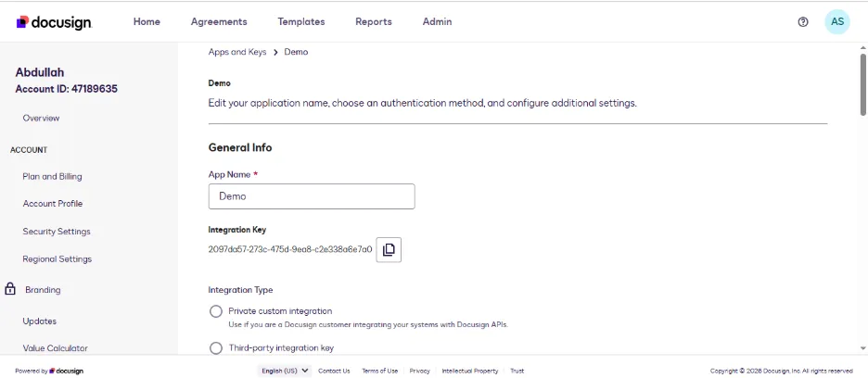Open Regional Settings page

click(x=57, y=259)
